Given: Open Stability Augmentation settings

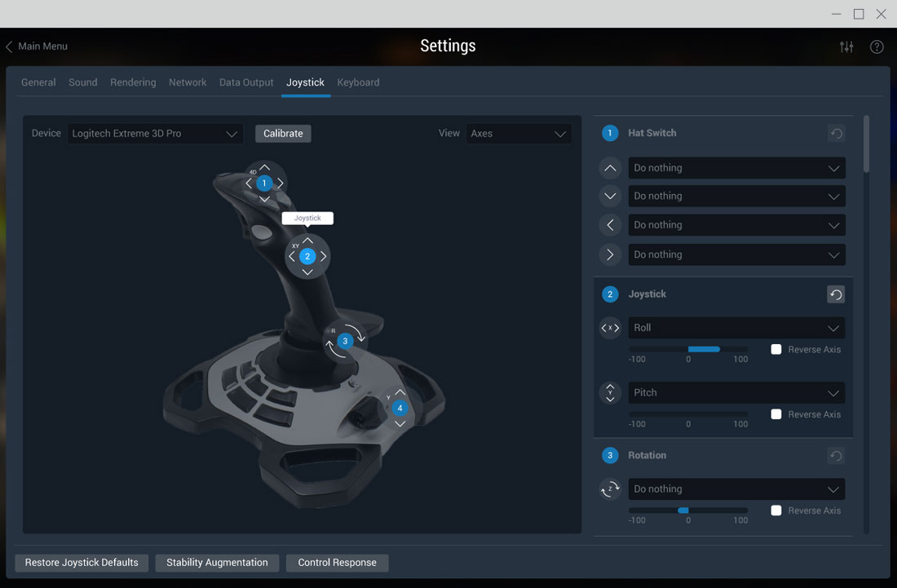Looking at the screenshot, I should tap(217, 563).
